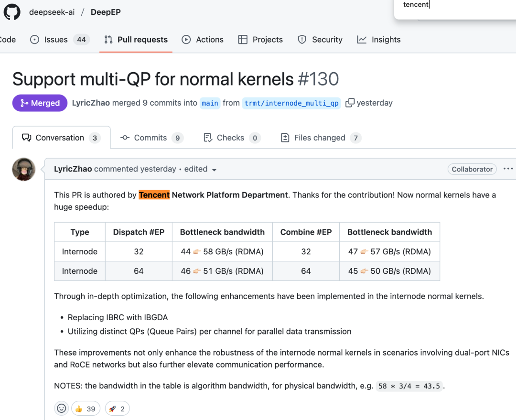View the Files changed tab
Viewport: 516px width, 420px height.
click(321, 138)
